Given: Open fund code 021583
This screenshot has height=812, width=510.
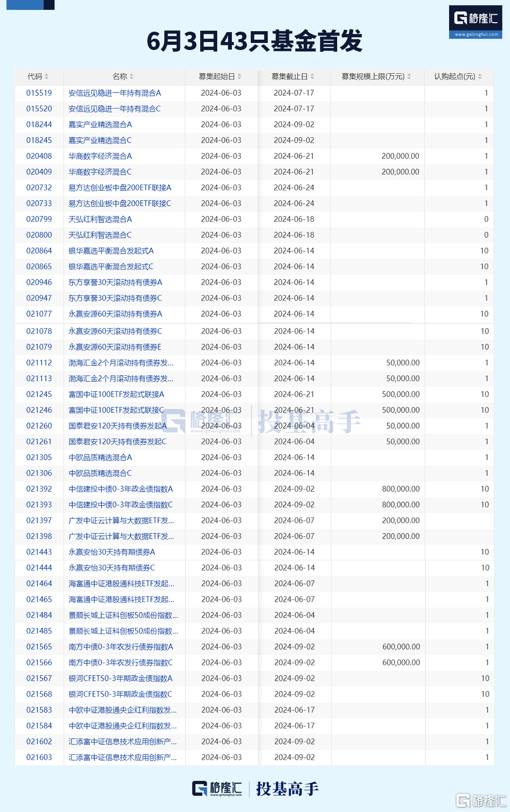Looking at the screenshot, I should 39,710.
